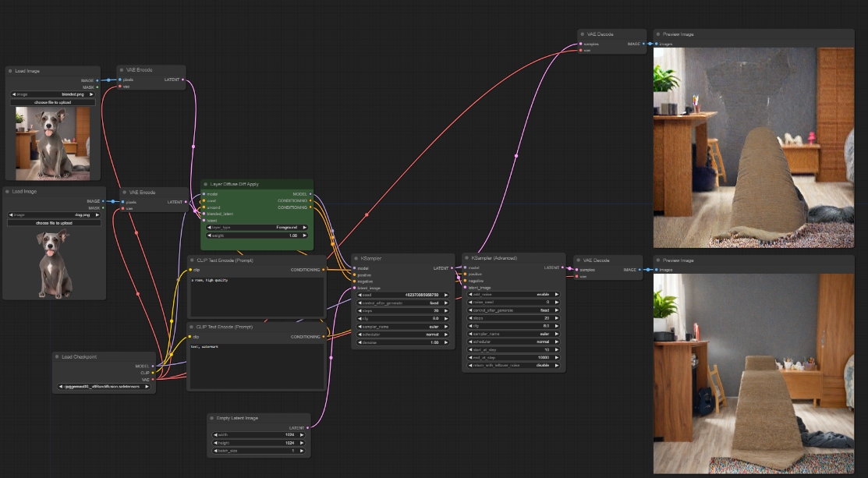Adjust the weight slider in Layer Diffuse
The image size is (868, 478).
[x=257, y=235]
